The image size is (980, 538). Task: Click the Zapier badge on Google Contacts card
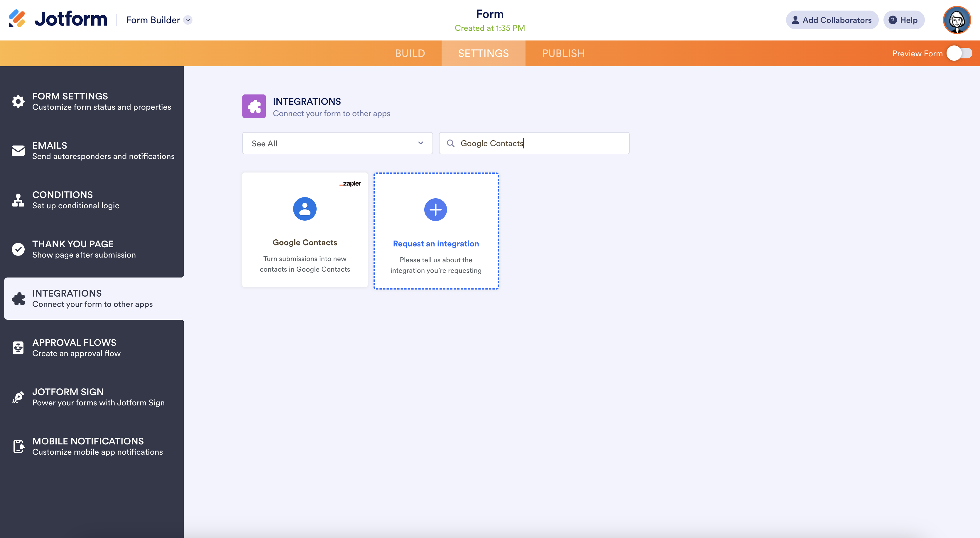[x=350, y=183]
